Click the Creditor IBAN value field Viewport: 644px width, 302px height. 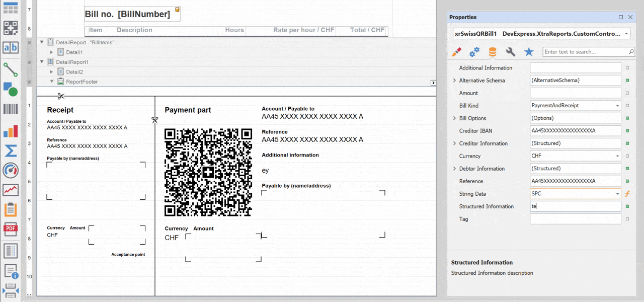click(x=576, y=131)
